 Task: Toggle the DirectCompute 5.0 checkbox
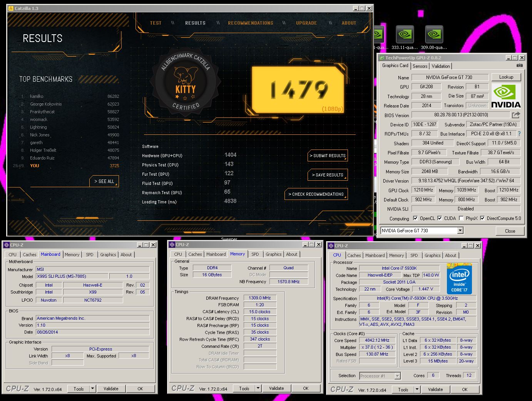tap(482, 218)
